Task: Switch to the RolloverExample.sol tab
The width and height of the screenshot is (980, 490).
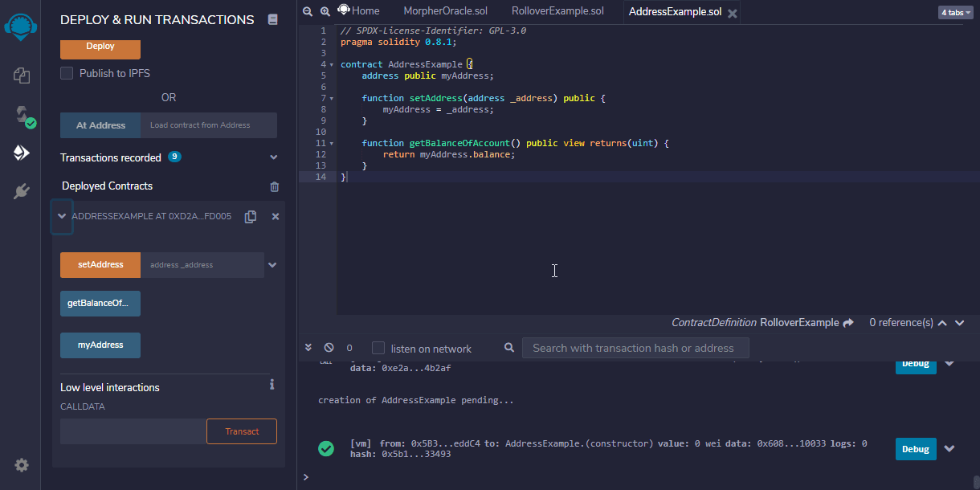Action: tap(557, 11)
